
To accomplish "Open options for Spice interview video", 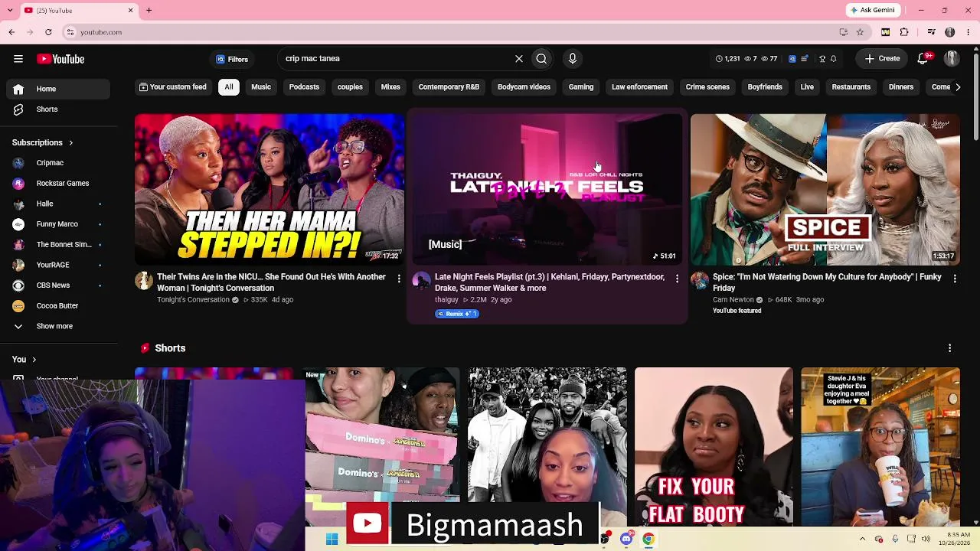I will click(955, 279).
